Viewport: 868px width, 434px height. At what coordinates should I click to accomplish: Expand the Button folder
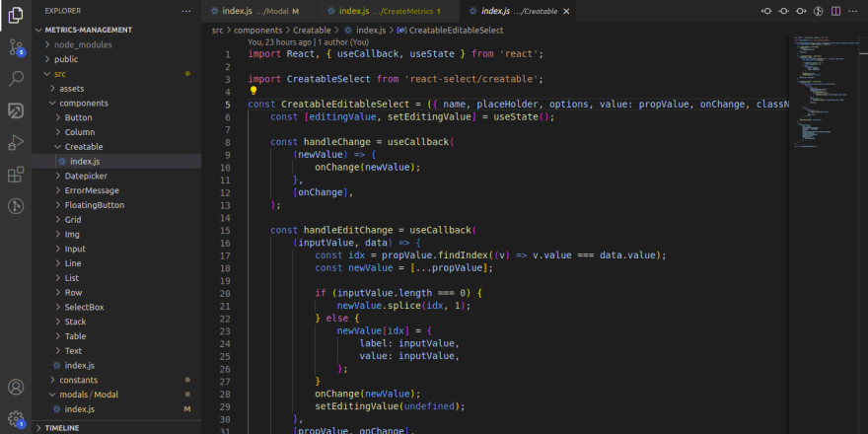(117, 117)
